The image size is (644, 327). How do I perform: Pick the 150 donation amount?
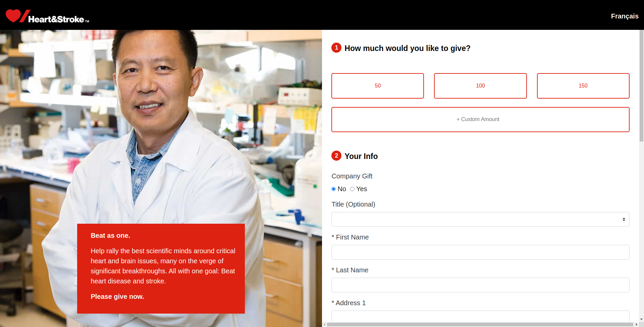point(583,86)
